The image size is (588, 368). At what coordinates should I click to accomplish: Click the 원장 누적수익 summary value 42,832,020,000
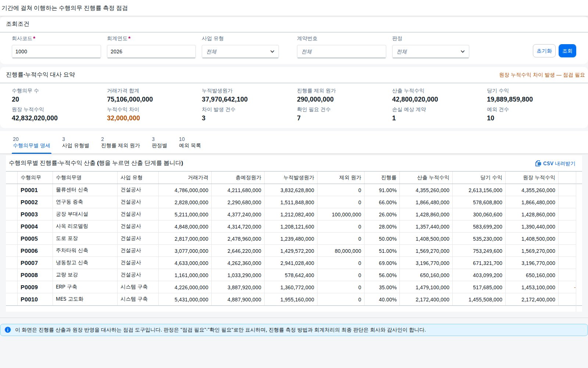pos(35,118)
